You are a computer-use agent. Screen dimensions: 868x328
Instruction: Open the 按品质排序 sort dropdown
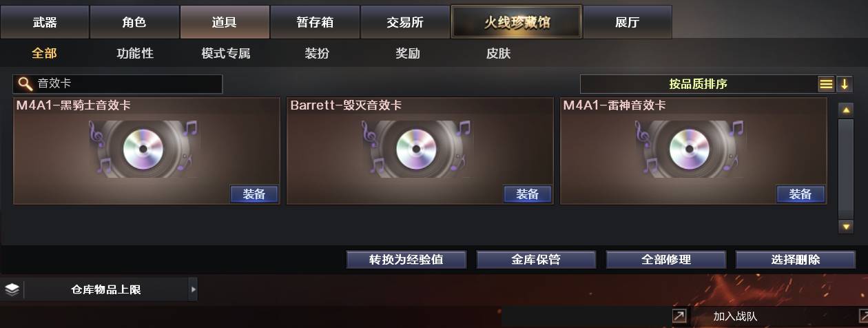[x=698, y=84]
